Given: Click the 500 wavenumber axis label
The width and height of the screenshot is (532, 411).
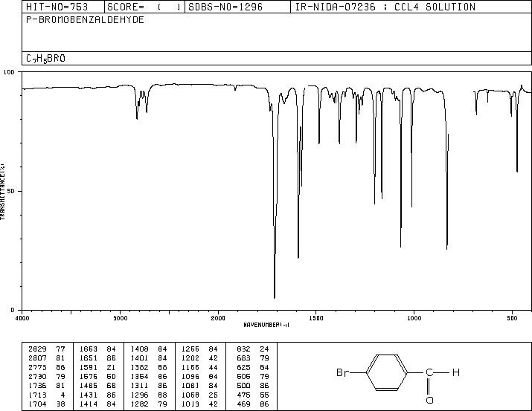Looking at the screenshot, I should [x=512, y=318].
